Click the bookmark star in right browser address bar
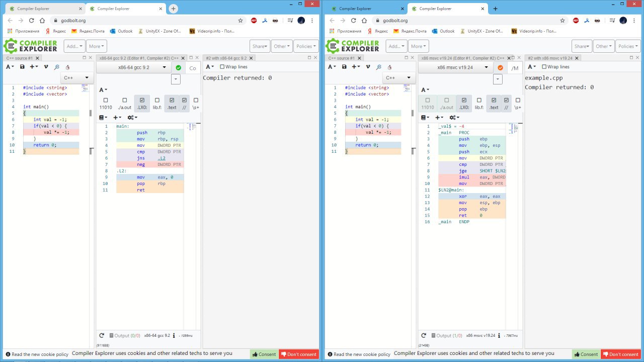The width and height of the screenshot is (644, 362). (x=562, y=21)
